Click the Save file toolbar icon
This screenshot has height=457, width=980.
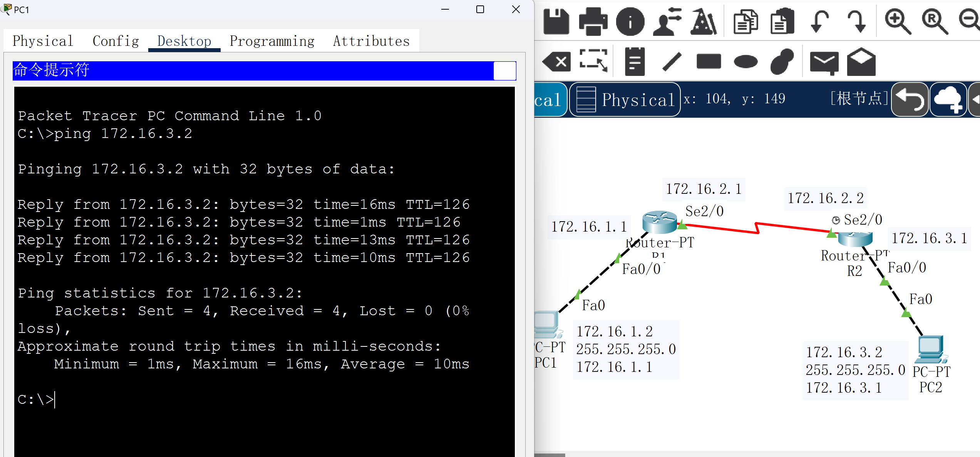(556, 22)
